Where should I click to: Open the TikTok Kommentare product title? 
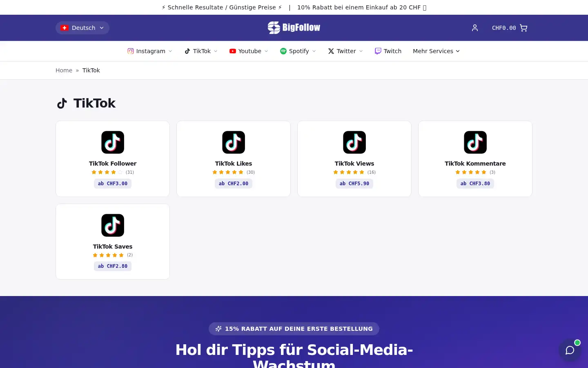click(475, 164)
